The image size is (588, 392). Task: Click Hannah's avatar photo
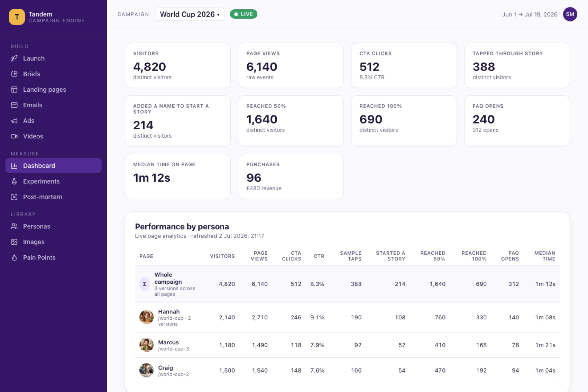(146, 317)
